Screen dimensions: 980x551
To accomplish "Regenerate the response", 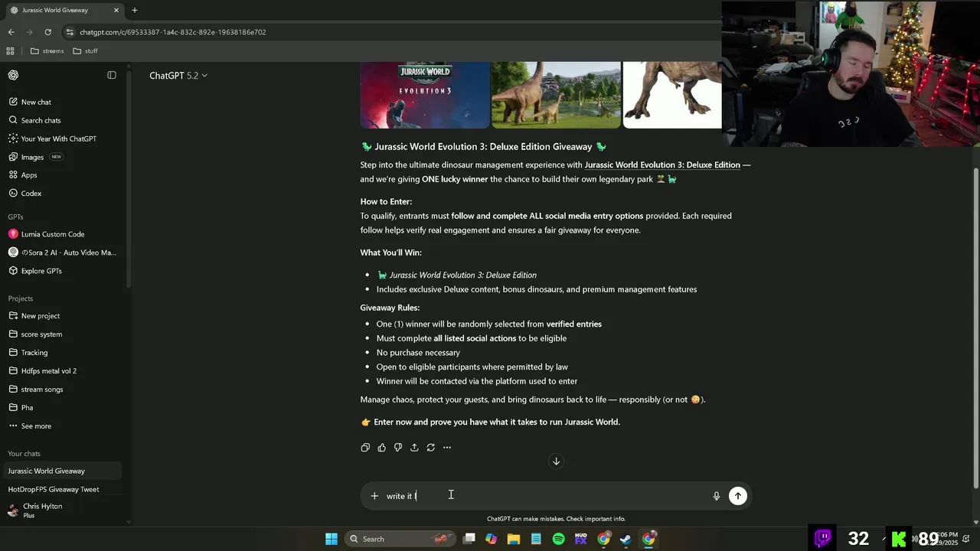I will click(431, 448).
